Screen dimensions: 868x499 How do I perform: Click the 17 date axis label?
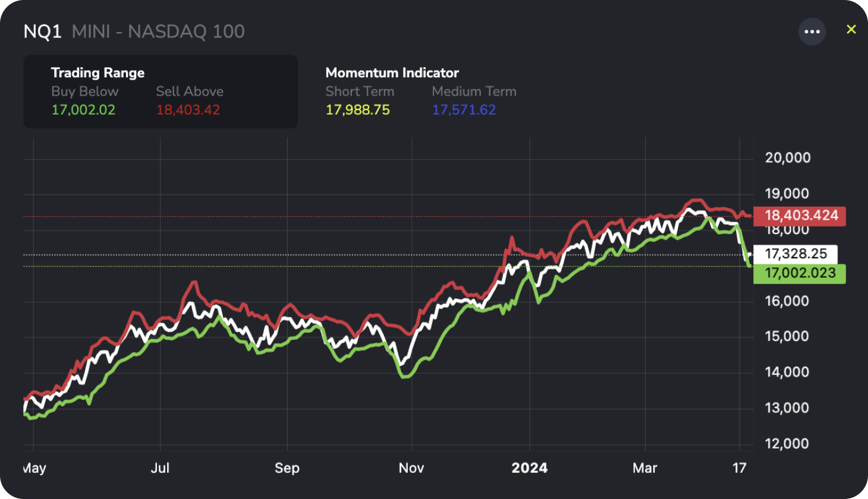tap(739, 468)
